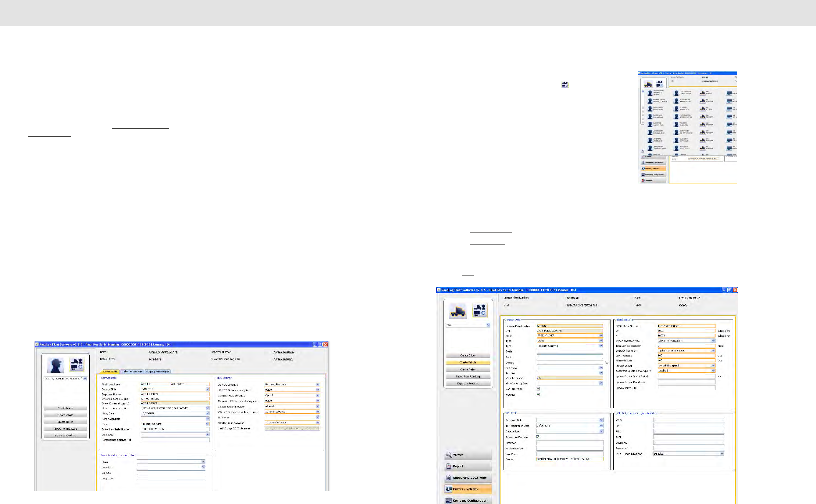Expand the Synchronization type dropdown

(x=713, y=341)
